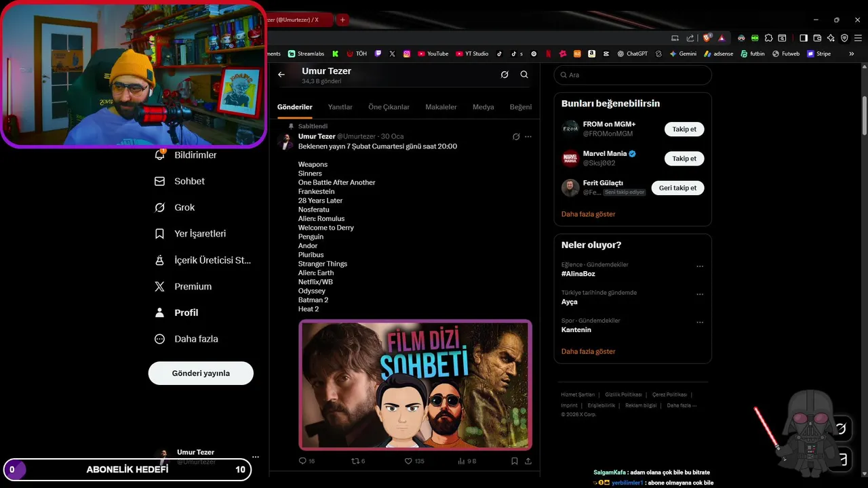Open the Beğeni tab
The height and width of the screenshot is (488, 868).
pos(521,107)
